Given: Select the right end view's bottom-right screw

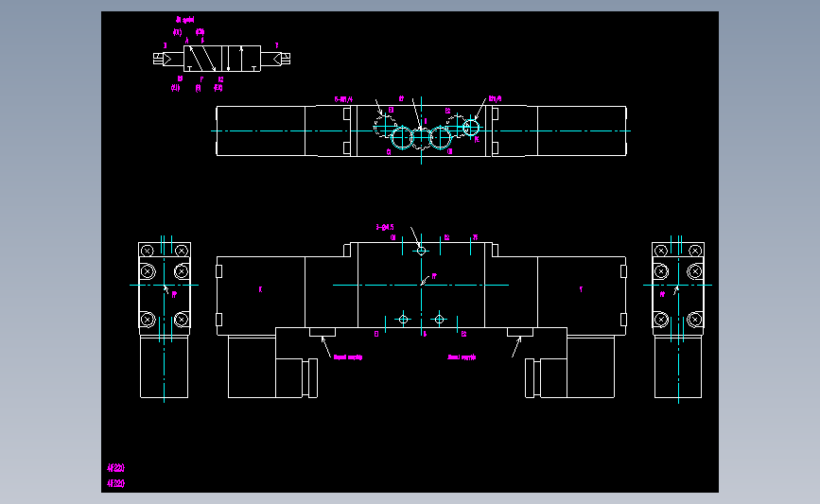Looking at the screenshot, I should 695,319.
